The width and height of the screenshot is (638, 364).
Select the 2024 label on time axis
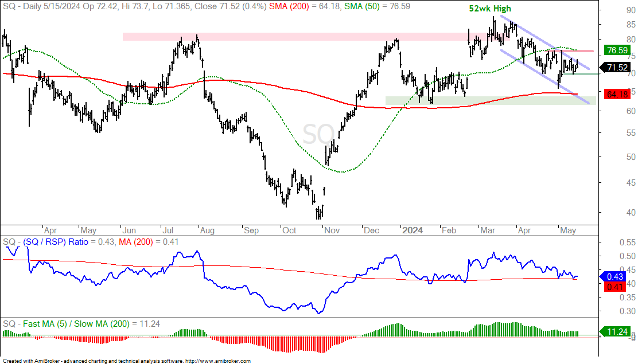tap(412, 230)
